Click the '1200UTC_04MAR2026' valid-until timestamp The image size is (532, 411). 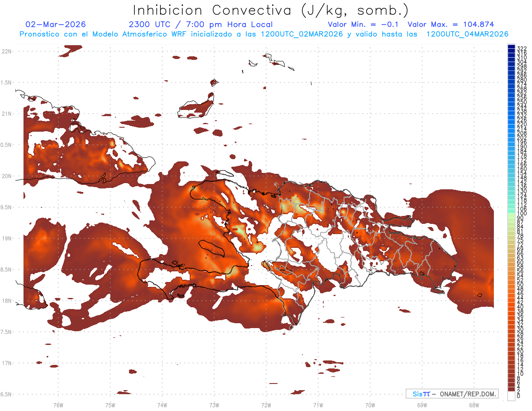click(467, 34)
